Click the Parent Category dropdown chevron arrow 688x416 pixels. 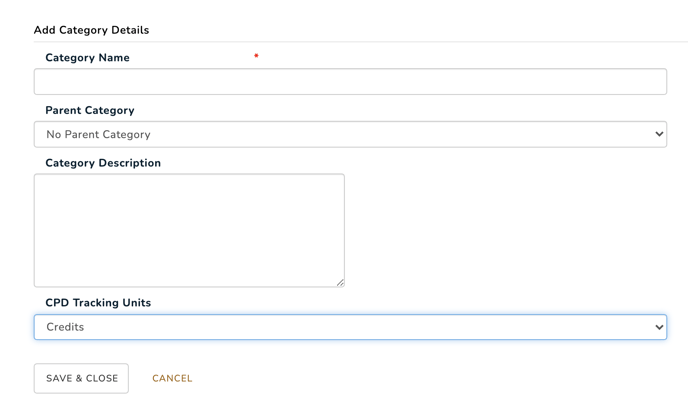coord(659,134)
